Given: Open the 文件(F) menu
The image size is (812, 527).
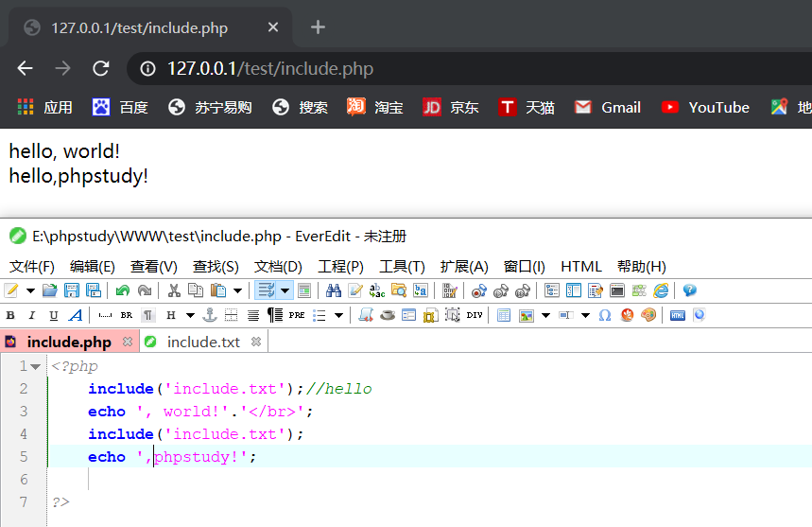Looking at the screenshot, I should (32, 267).
